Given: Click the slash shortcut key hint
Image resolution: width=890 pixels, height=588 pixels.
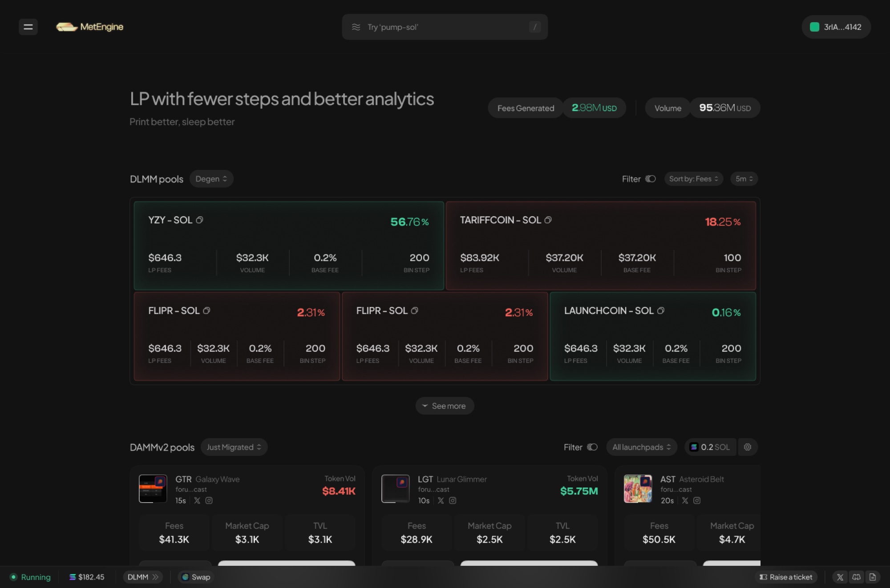Looking at the screenshot, I should click(535, 27).
